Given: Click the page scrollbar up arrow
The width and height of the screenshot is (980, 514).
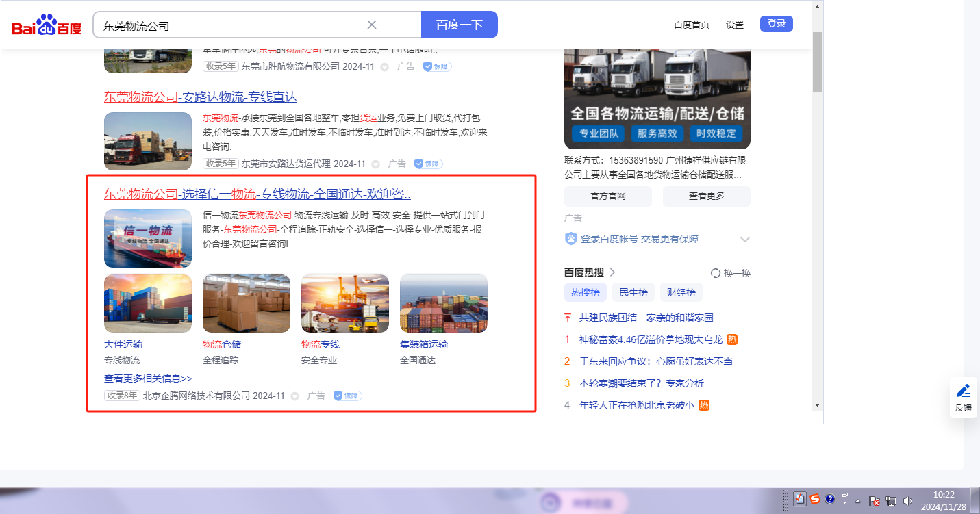Looking at the screenshot, I should (x=817, y=6).
